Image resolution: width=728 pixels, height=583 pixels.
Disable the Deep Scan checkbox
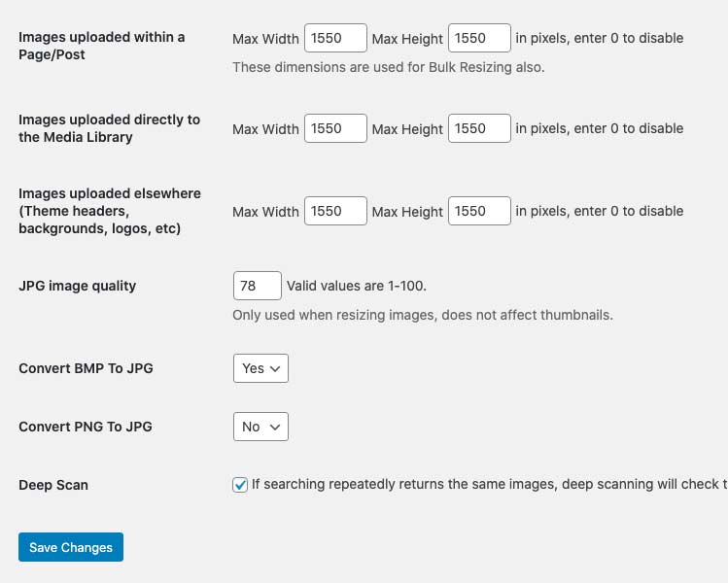[x=240, y=485]
